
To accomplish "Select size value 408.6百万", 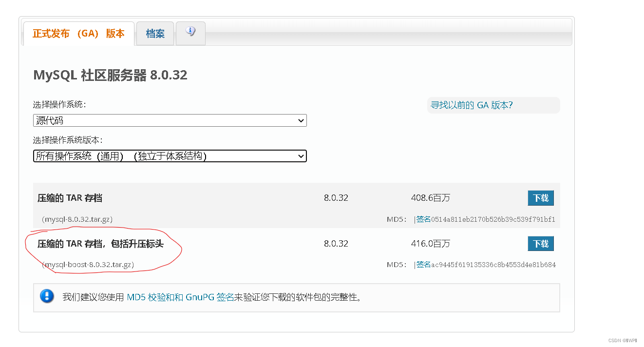I will click(x=431, y=198).
